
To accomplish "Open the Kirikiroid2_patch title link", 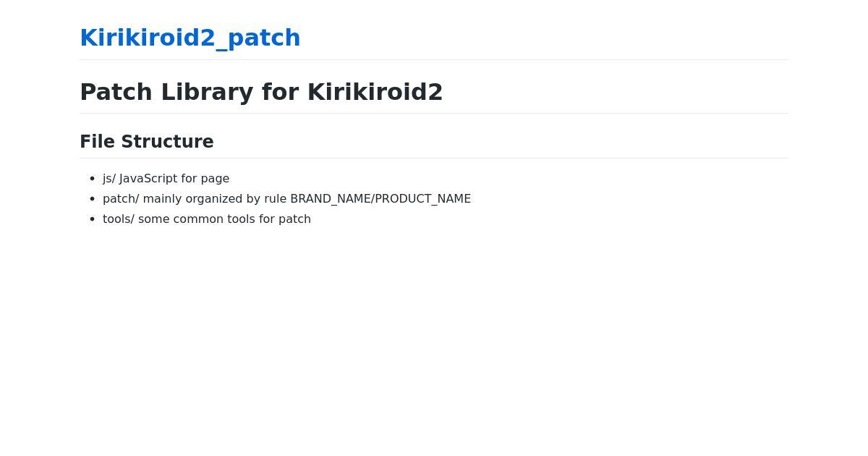I will click(x=190, y=38).
